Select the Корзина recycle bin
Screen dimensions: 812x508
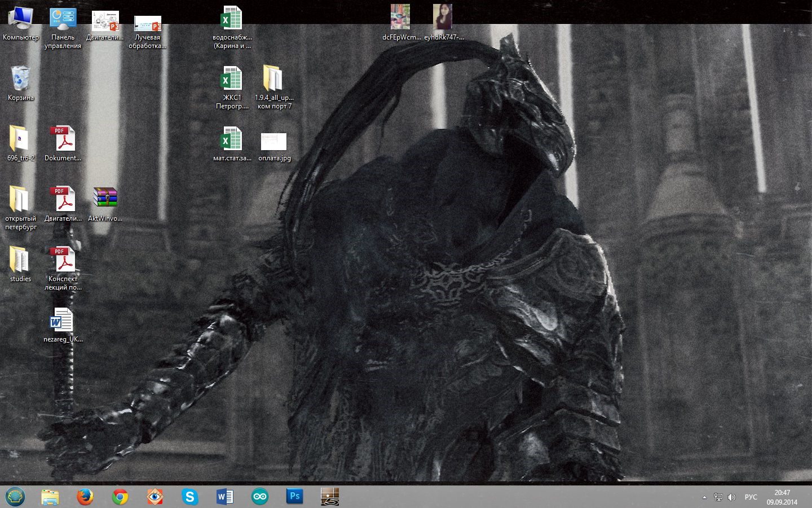[x=21, y=84]
